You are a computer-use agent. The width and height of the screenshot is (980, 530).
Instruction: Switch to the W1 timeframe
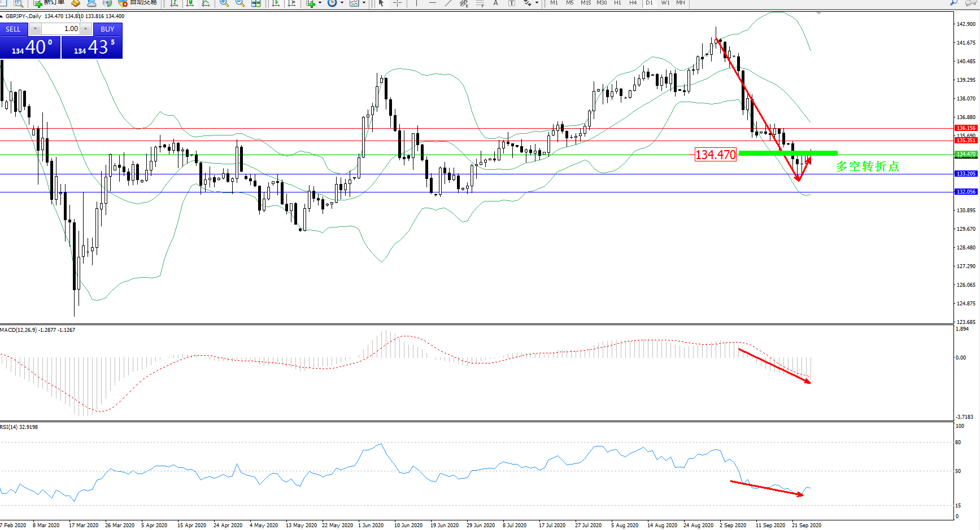click(665, 3)
